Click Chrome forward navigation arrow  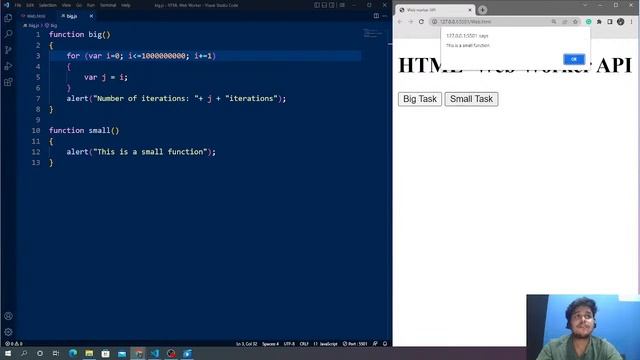pyautogui.click(x=411, y=22)
